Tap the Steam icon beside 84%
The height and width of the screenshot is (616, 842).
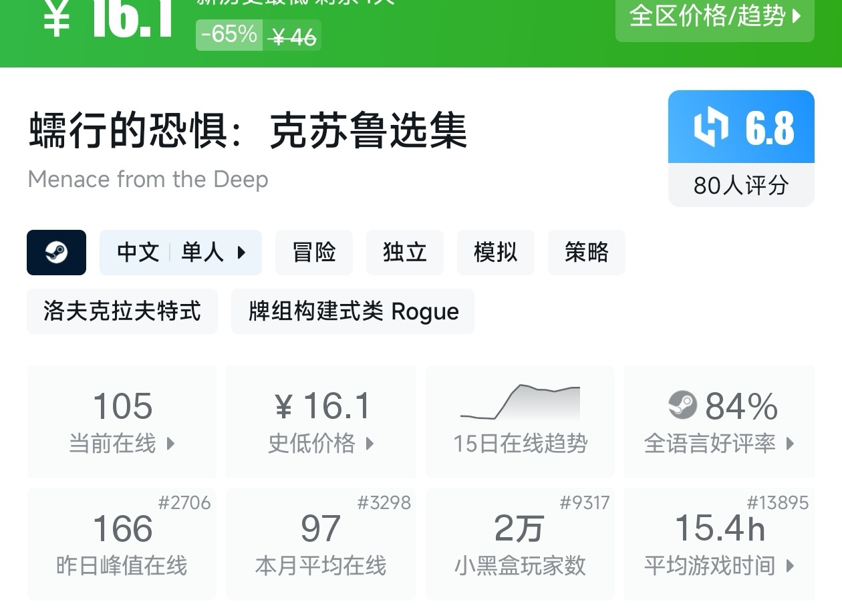pyautogui.click(x=682, y=405)
